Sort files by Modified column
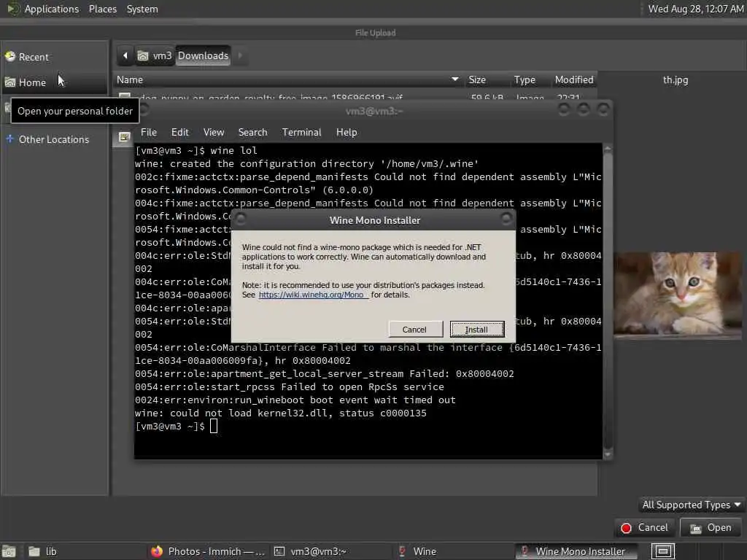Image resolution: width=747 pixels, height=560 pixels. coord(574,80)
